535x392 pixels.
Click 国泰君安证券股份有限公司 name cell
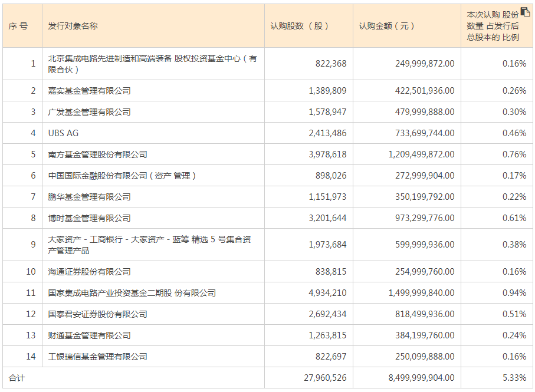pos(153,314)
